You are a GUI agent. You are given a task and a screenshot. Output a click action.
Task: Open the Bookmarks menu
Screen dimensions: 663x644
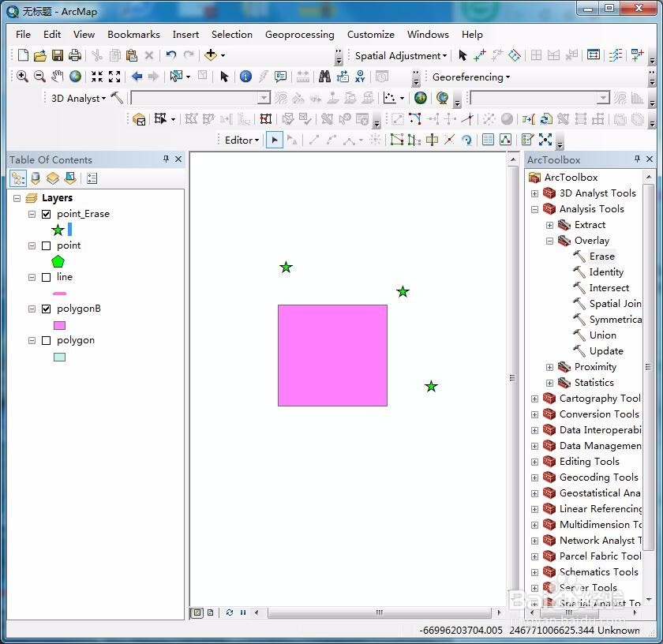click(133, 34)
